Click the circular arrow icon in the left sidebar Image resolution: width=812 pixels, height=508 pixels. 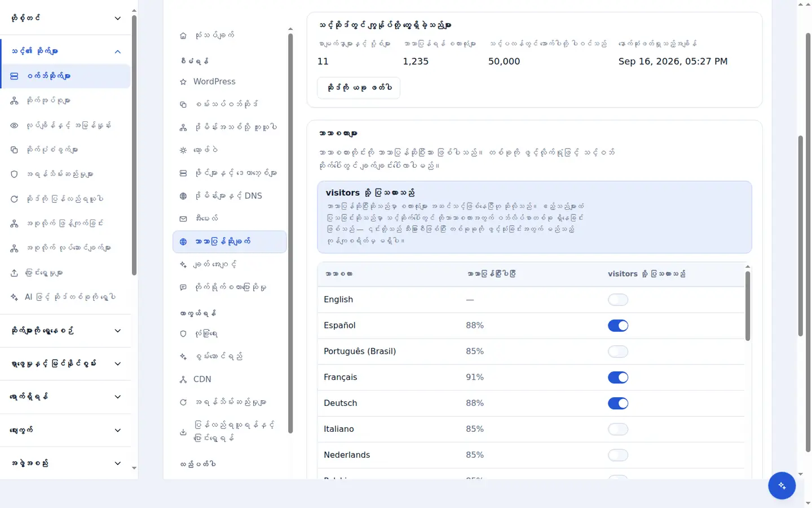pos(14,199)
